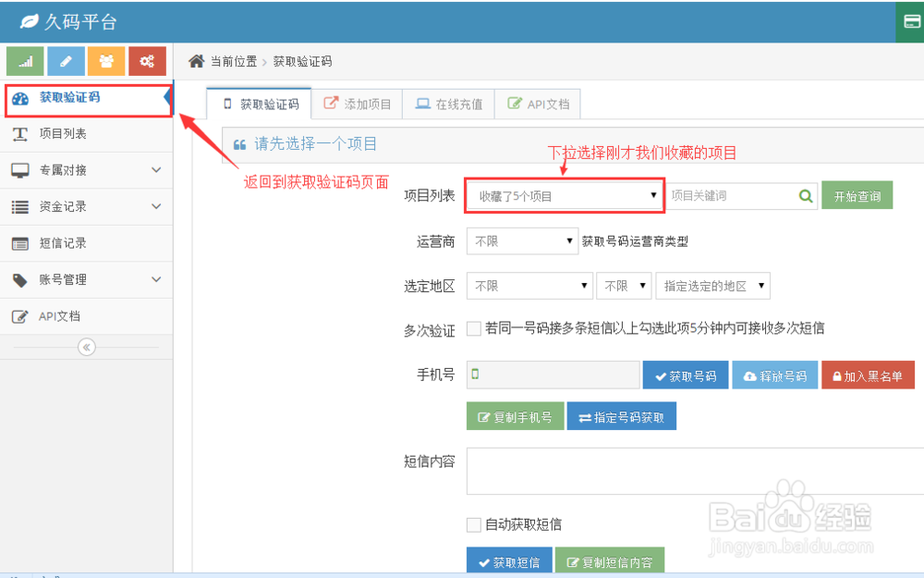Switch to the 添加项目 tab

click(359, 104)
